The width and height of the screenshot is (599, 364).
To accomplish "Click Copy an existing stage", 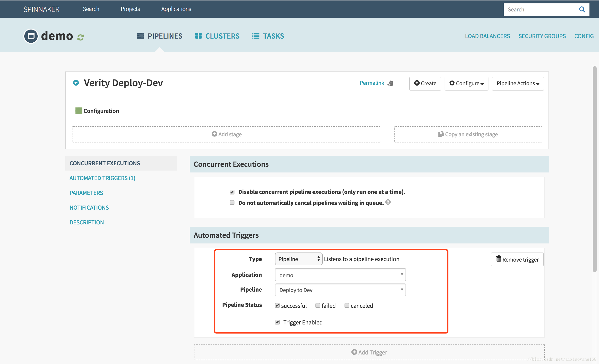I will coord(468,134).
